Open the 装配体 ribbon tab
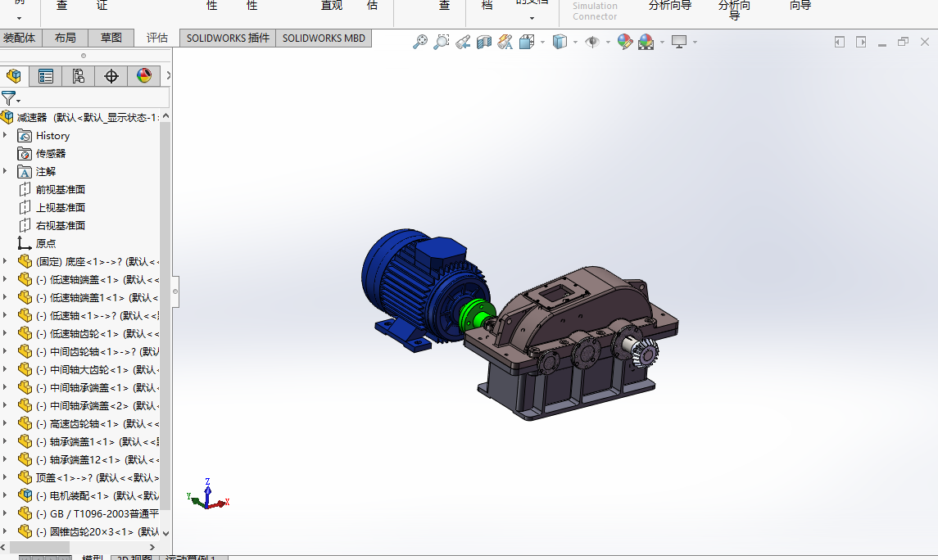938x560 pixels. 19,38
